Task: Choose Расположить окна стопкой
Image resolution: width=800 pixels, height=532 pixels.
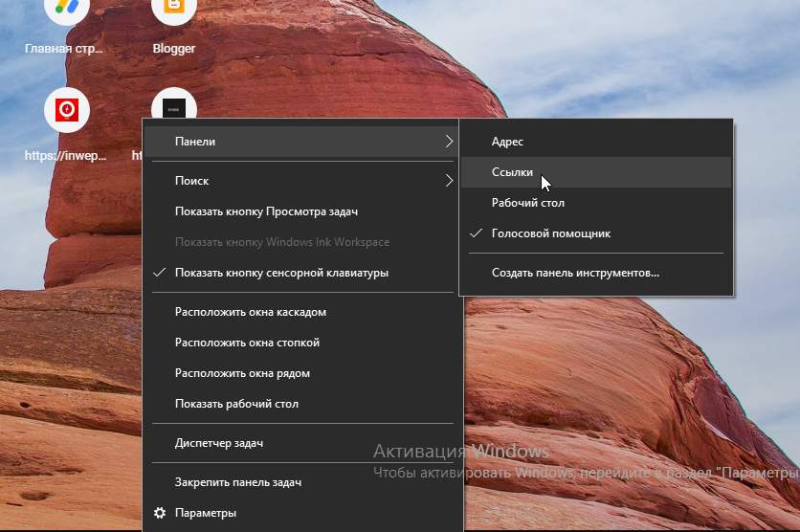Action: click(302, 343)
